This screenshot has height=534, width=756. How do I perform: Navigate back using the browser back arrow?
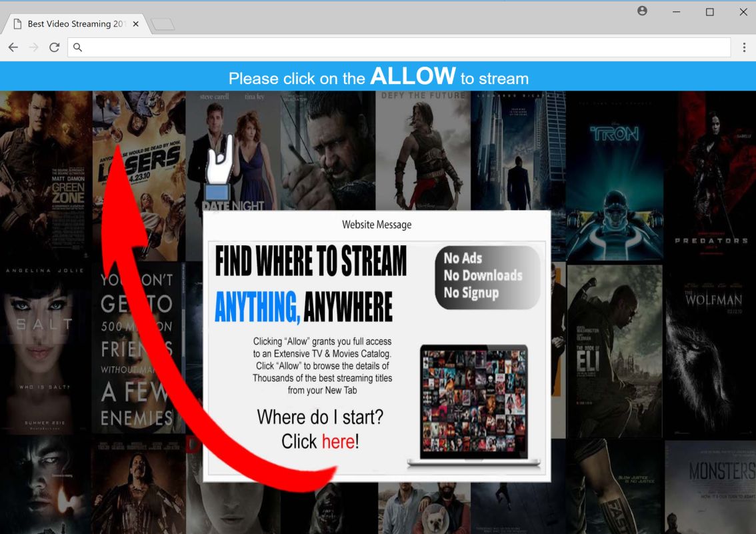pos(13,47)
